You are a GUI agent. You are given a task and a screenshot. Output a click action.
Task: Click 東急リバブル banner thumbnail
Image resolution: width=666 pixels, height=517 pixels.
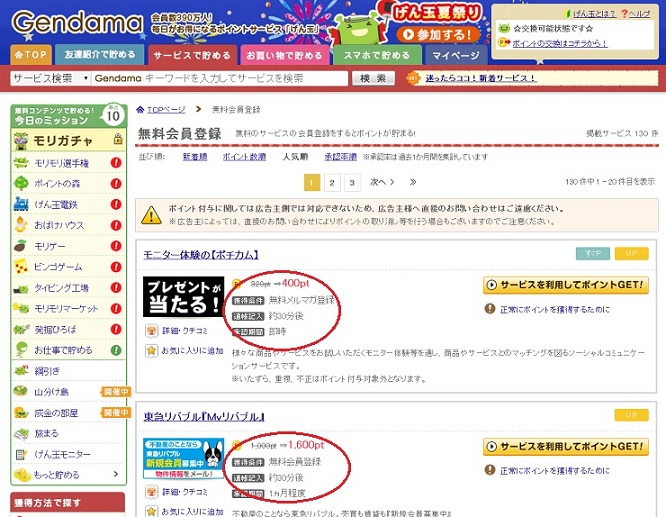[x=183, y=458]
